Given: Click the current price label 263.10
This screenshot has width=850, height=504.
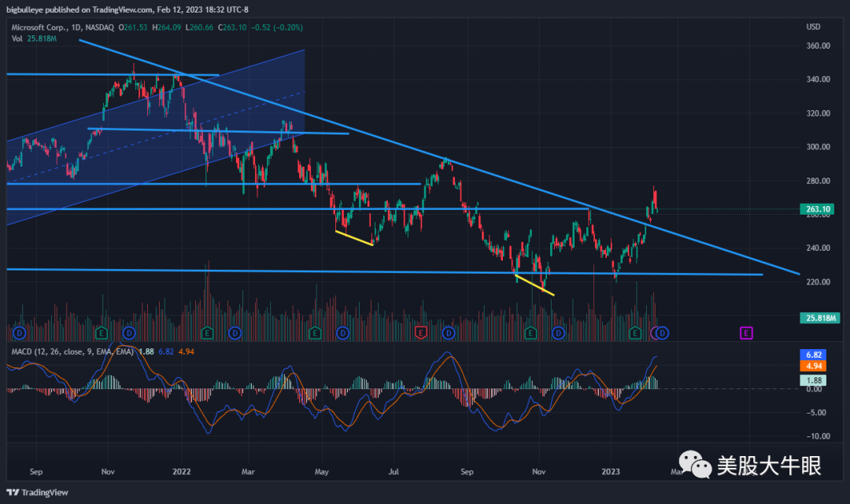Looking at the screenshot, I should (818, 209).
